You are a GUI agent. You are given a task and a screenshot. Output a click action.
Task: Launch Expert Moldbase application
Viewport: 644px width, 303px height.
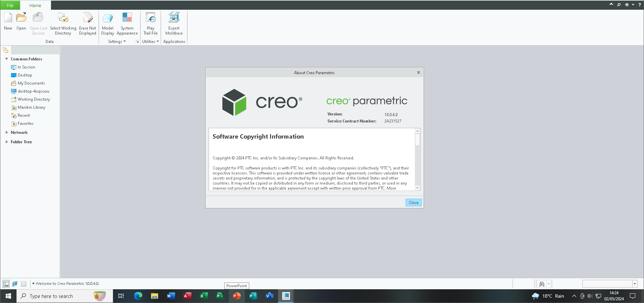click(x=174, y=23)
